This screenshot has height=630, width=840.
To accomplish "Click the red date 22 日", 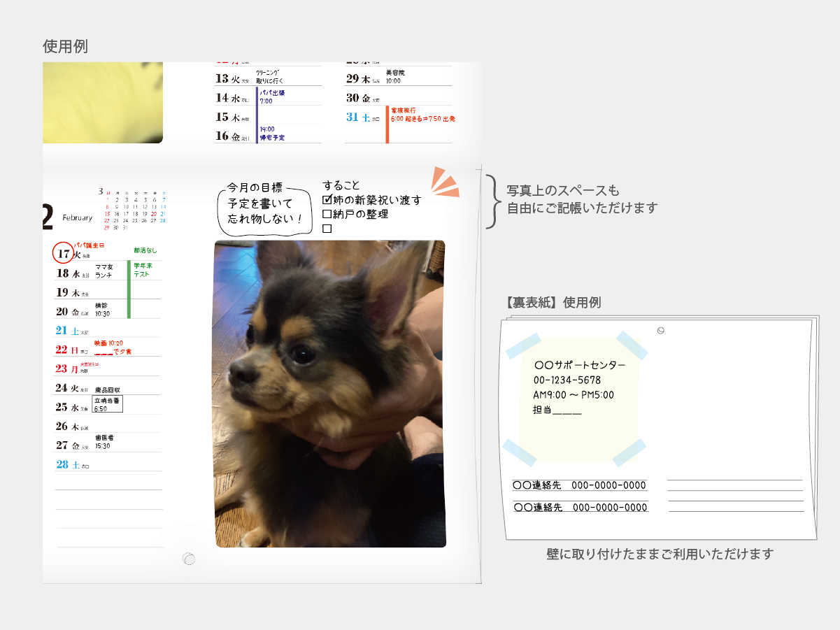I will tap(67, 350).
